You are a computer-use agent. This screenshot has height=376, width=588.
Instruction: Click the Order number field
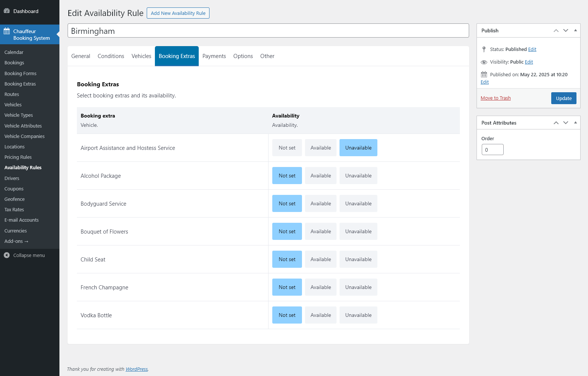[492, 150]
